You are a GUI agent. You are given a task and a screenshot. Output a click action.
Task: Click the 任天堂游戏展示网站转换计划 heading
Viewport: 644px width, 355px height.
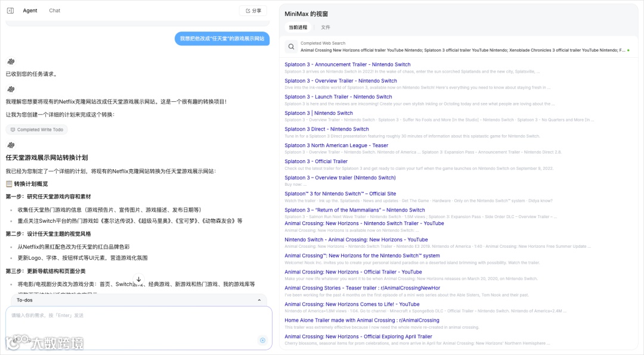coord(47,158)
